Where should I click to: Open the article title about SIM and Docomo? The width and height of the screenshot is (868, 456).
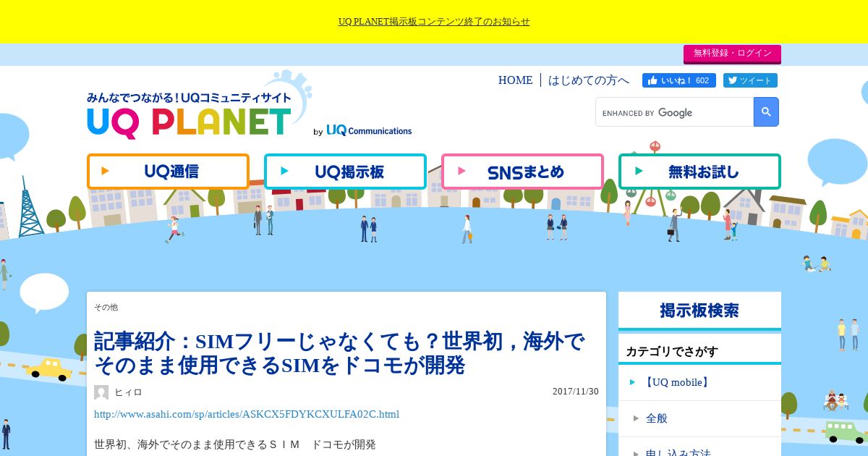pos(340,353)
